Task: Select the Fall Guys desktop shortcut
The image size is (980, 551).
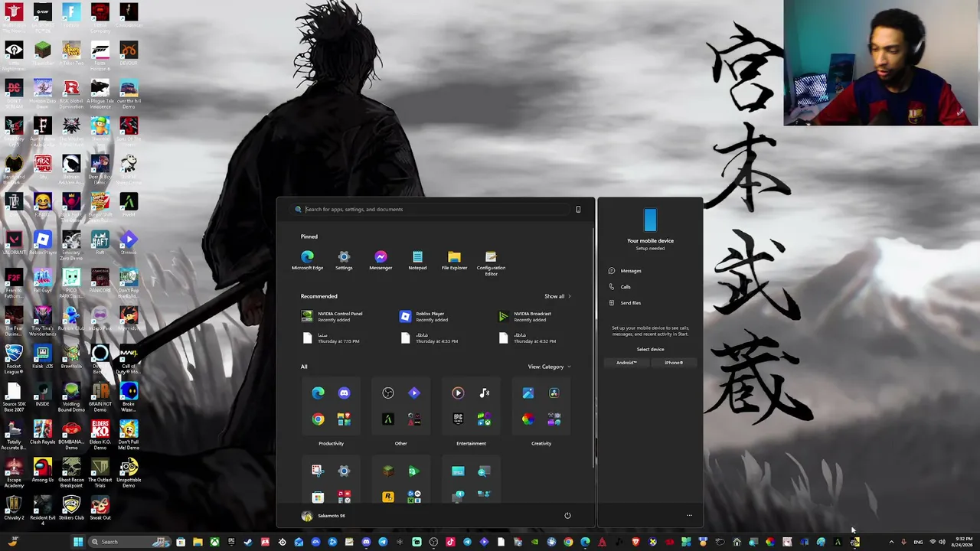Action: pyautogui.click(x=43, y=280)
